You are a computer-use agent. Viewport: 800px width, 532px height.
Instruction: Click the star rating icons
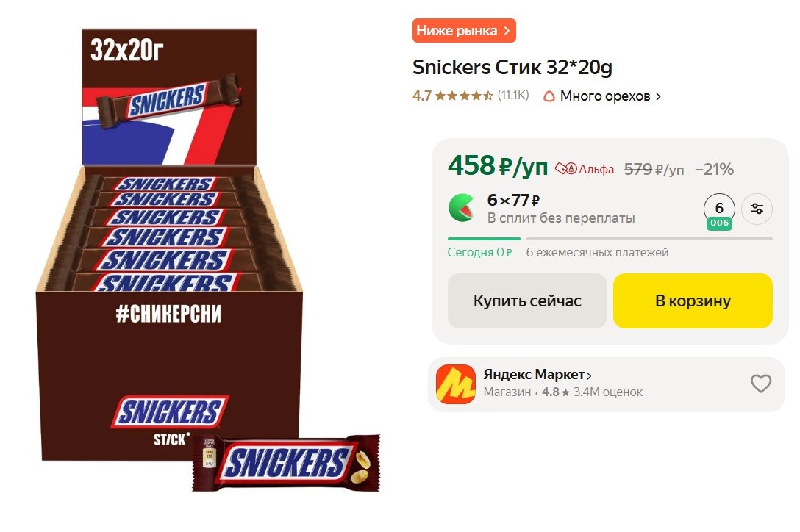coord(464,96)
